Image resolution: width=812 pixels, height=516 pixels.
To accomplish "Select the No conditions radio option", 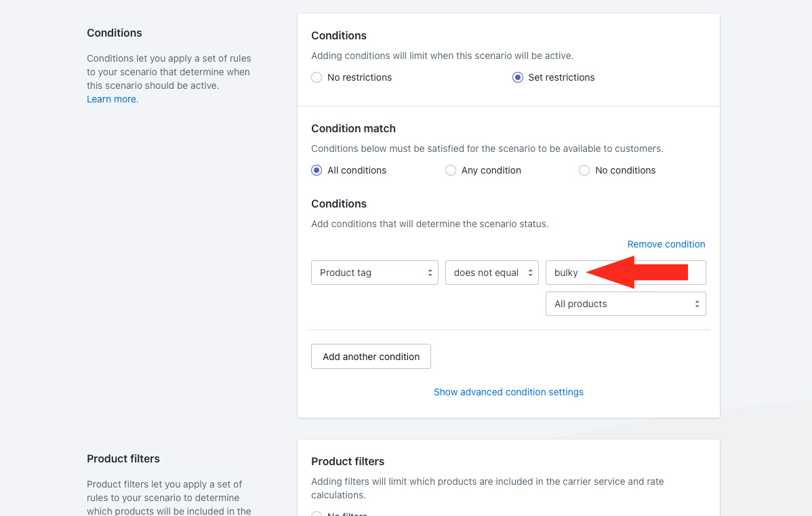I will [x=584, y=170].
